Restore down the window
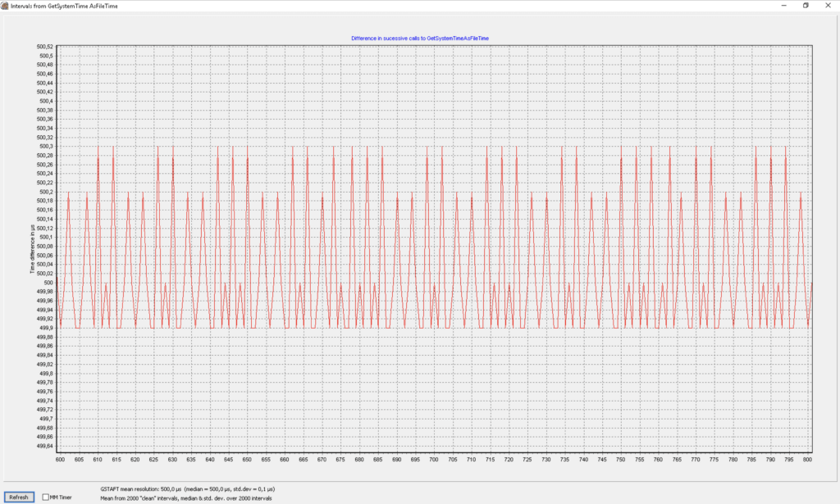This screenshot has height=504, width=840. click(x=805, y=5)
